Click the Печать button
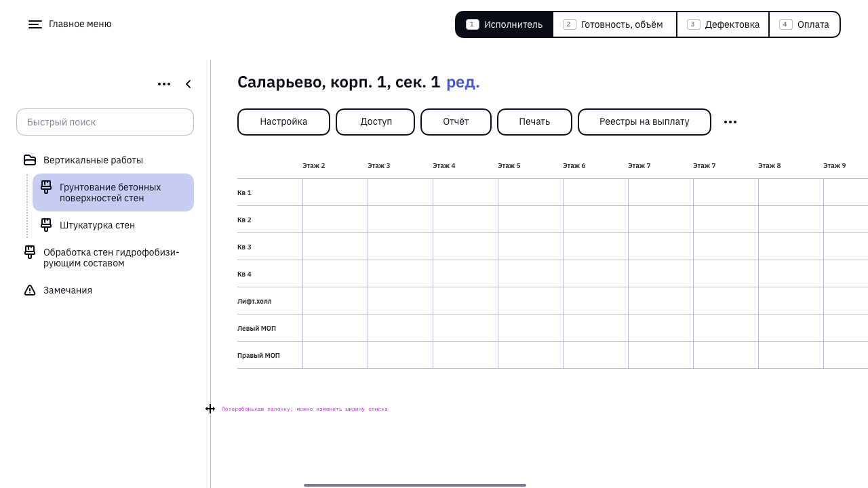This screenshot has width=868, height=488. click(x=534, y=122)
